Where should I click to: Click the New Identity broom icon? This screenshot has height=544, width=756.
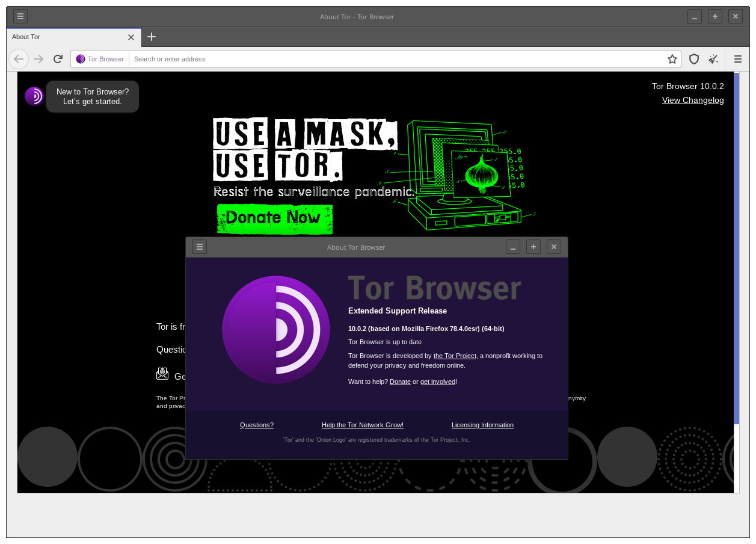[x=713, y=58]
